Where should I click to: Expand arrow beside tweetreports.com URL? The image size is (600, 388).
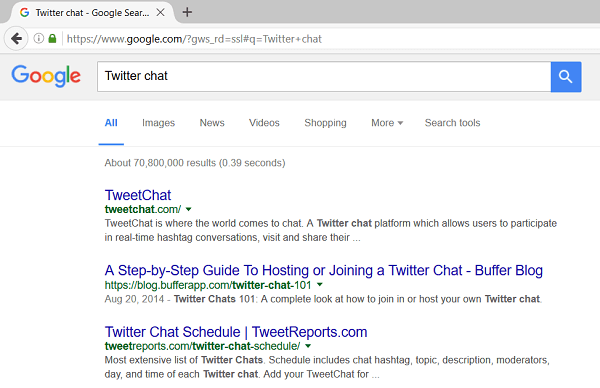coord(308,346)
